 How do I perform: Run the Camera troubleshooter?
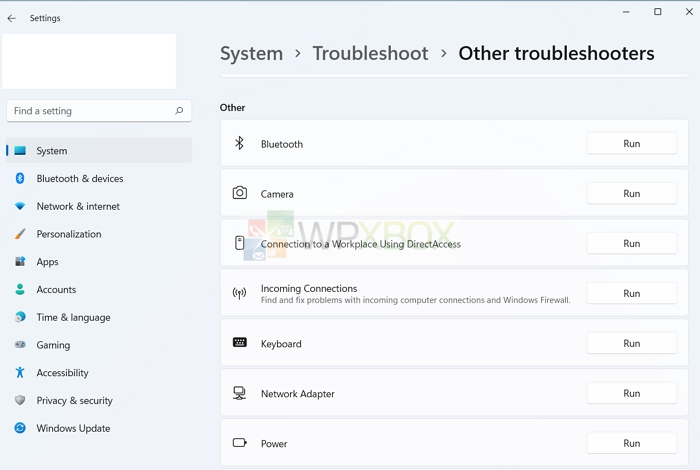coord(632,193)
